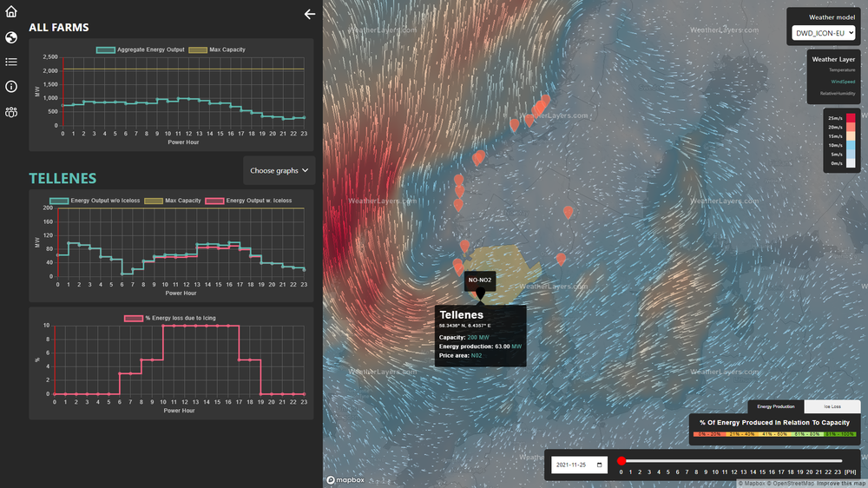Image resolution: width=868 pixels, height=488 pixels.
Task: Click the 81% - 100% green legend range
Action: (x=839, y=434)
